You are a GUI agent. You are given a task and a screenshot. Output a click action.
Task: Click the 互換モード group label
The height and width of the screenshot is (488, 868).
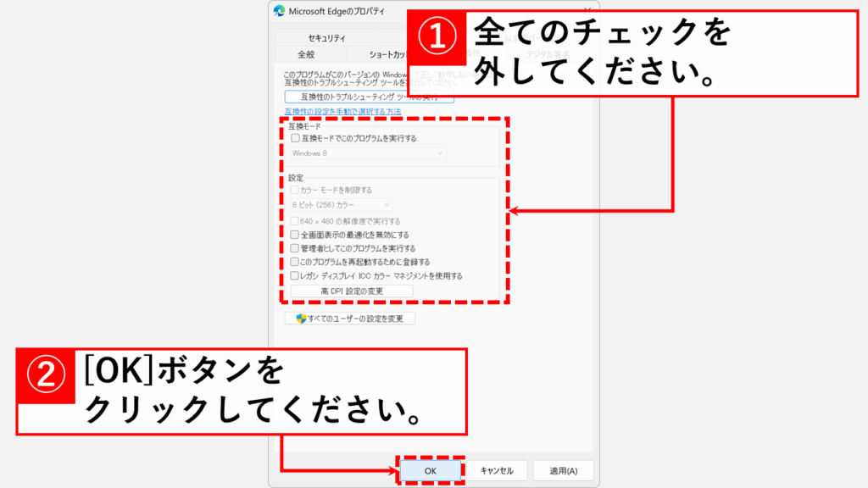pyautogui.click(x=304, y=127)
